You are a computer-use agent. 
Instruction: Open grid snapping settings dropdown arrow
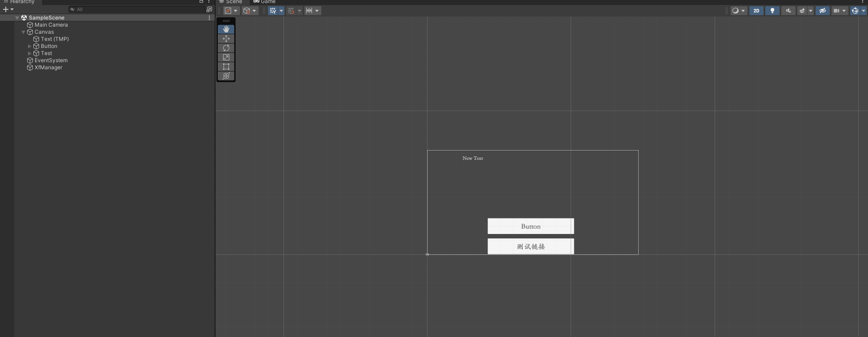click(300, 11)
